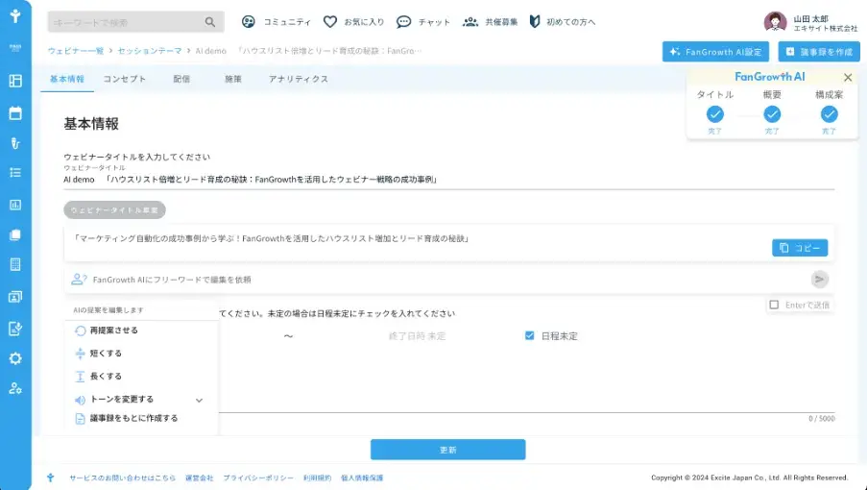Click the 議事録を作成 button

click(x=819, y=52)
